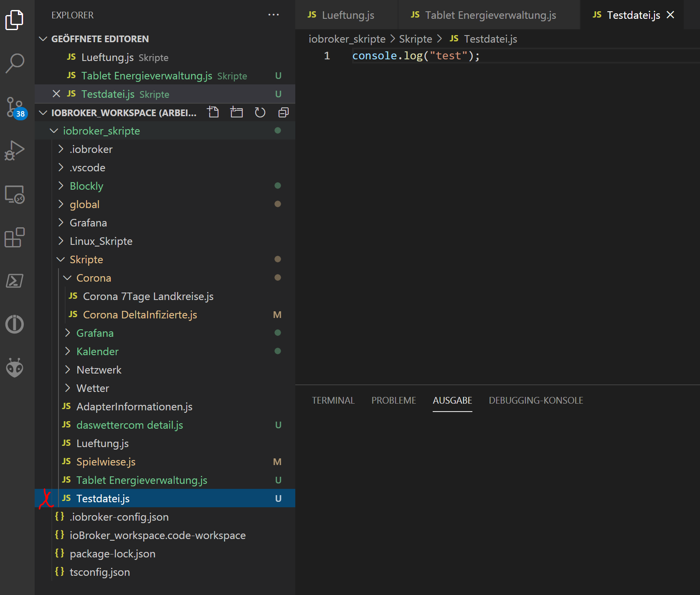The width and height of the screenshot is (700, 595).
Task: Expand the .vscode folder
Action: (x=61, y=168)
